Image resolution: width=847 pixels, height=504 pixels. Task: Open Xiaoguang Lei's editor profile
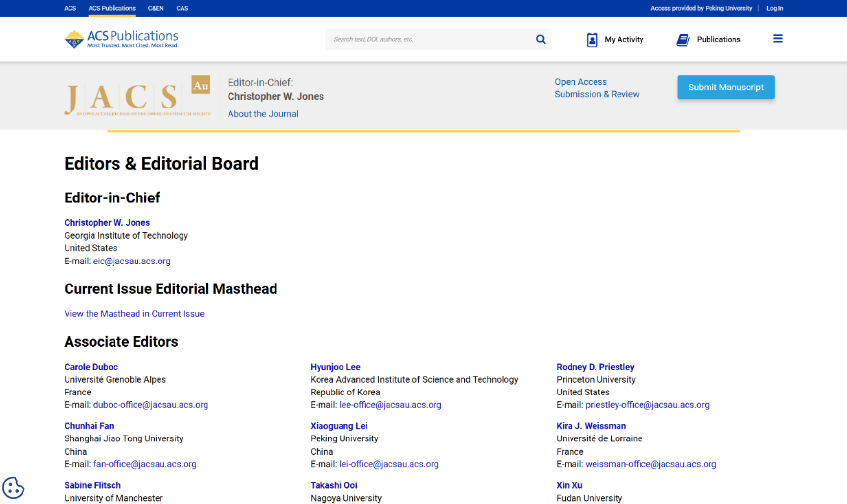pos(339,426)
